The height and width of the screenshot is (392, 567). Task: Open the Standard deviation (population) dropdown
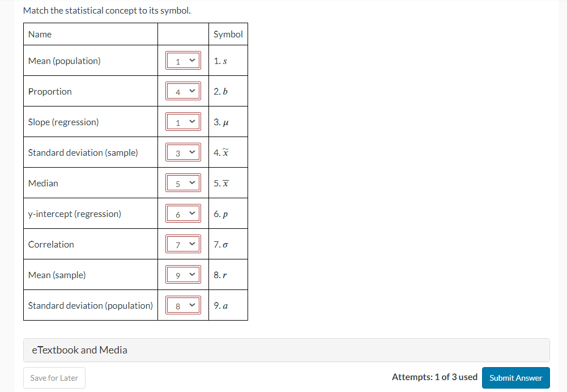pyautogui.click(x=183, y=305)
